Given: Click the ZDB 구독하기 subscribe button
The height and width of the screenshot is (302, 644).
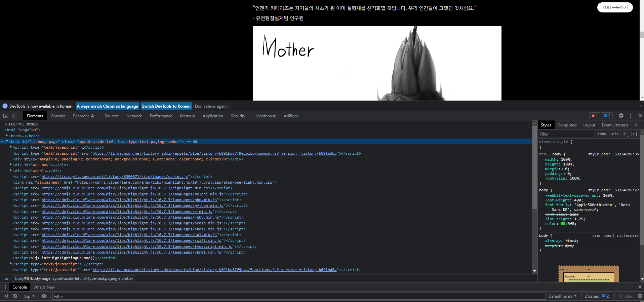Looking at the screenshot, I should tap(615, 7).
